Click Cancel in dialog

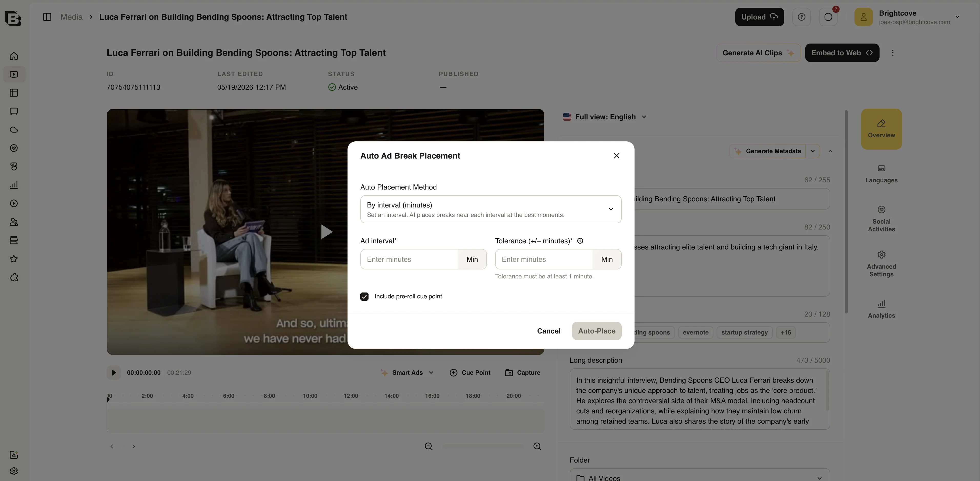point(549,331)
